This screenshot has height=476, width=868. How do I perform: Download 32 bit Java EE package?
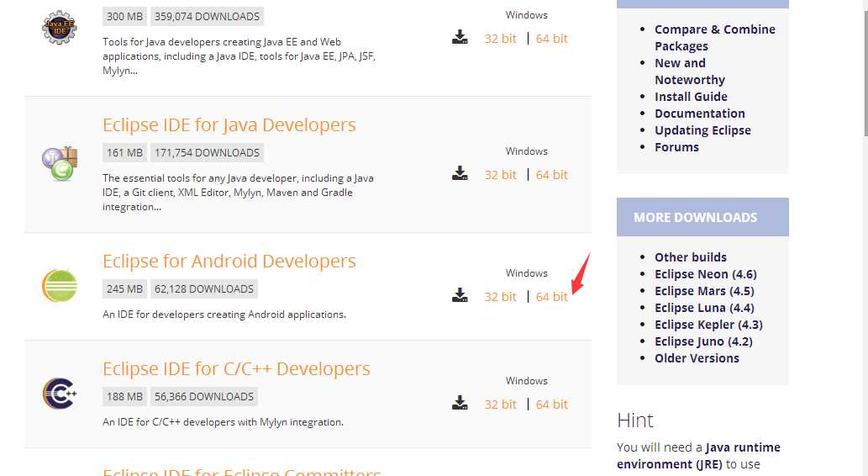click(x=500, y=38)
